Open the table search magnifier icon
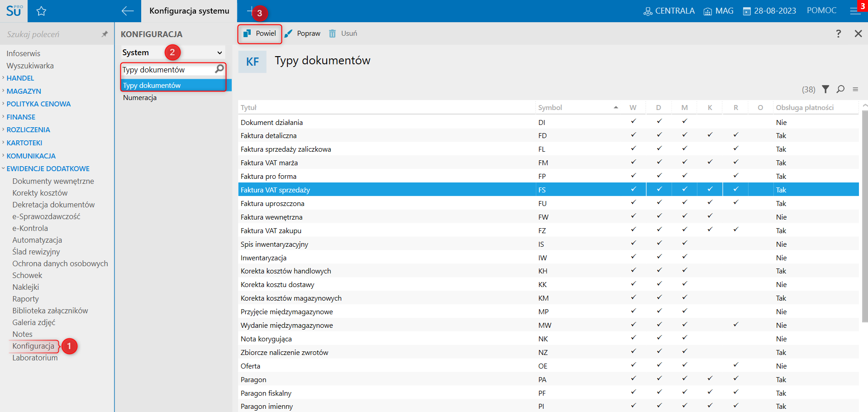 pyautogui.click(x=840, y=89)
